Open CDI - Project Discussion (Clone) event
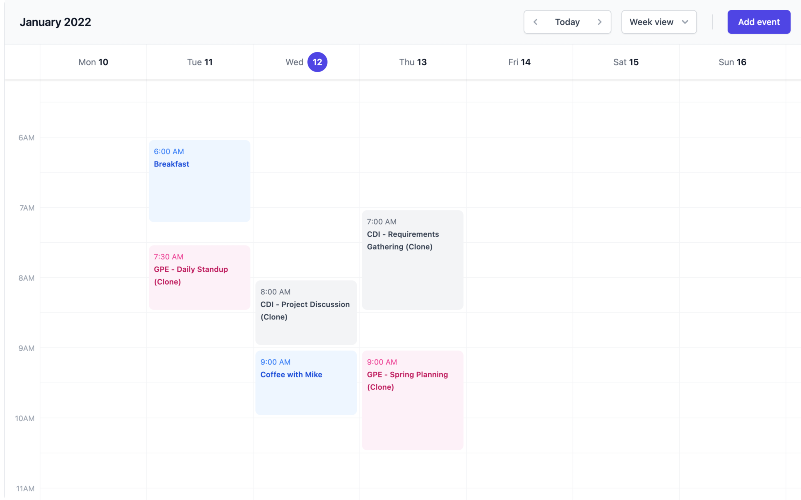 (x=306, y=312)
